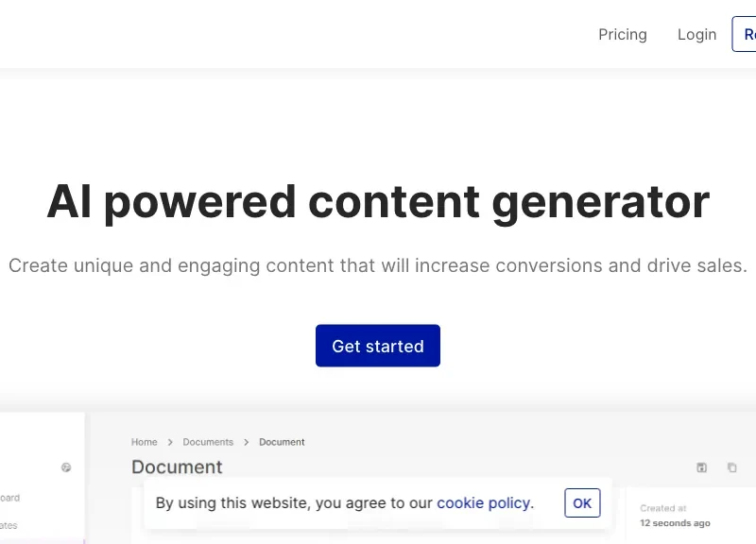Go to Home in the breadcrumb
The height and width of the screenshot is (544, 756).
[x=145, y=442]
